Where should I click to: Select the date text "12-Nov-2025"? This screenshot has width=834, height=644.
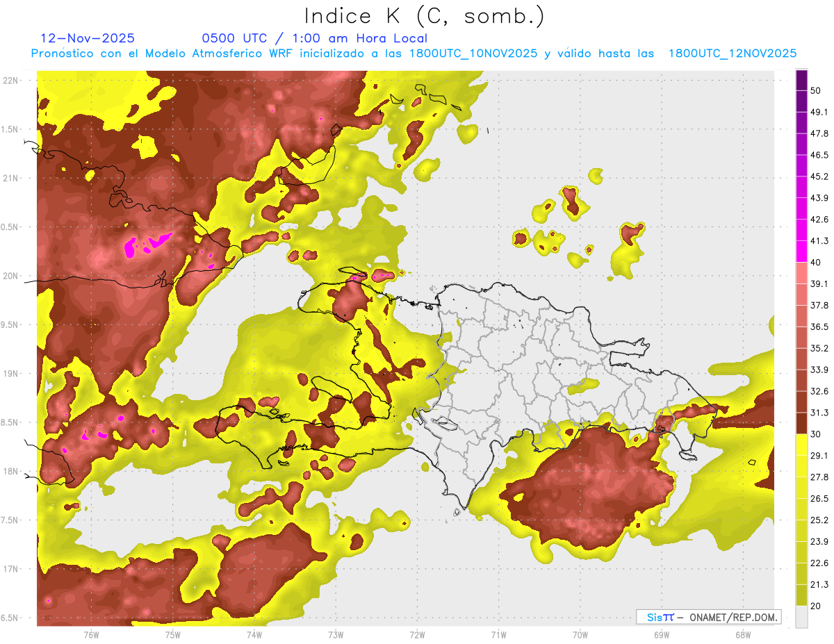coord(88,38)
